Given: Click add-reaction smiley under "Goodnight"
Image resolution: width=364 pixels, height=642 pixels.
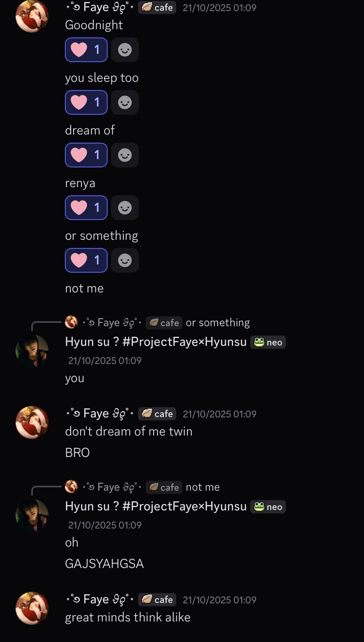Looking at the screenshot, I should [x=125, y=50].
